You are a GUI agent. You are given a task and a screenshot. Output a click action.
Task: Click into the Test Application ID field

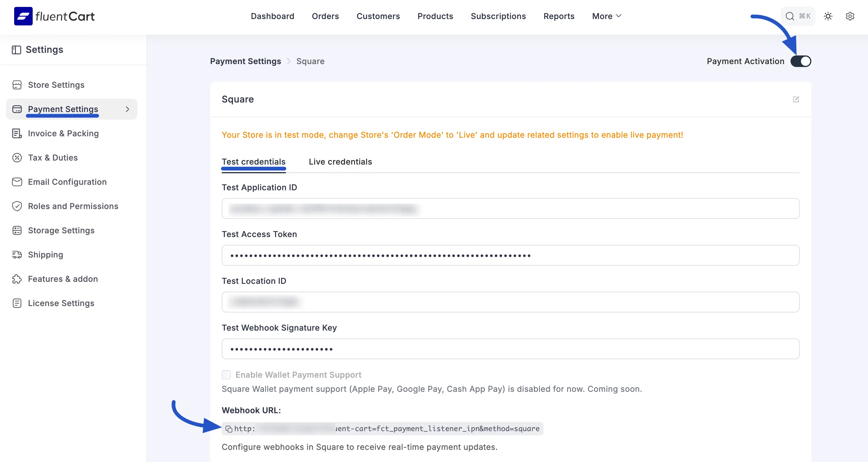(x=510, y=208)
